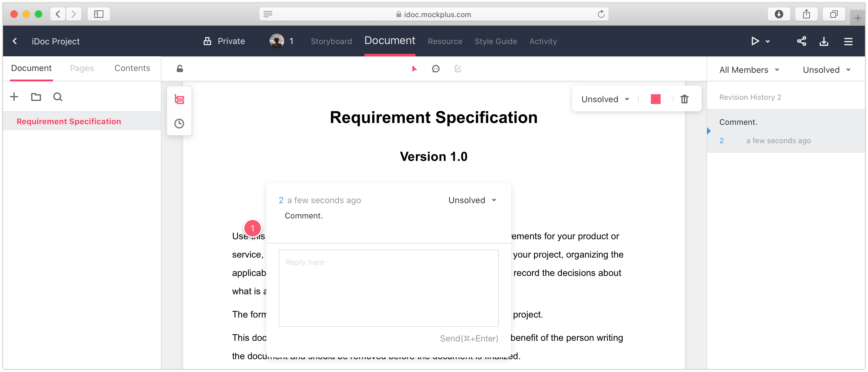Click the download icon in header

(824, 41)
